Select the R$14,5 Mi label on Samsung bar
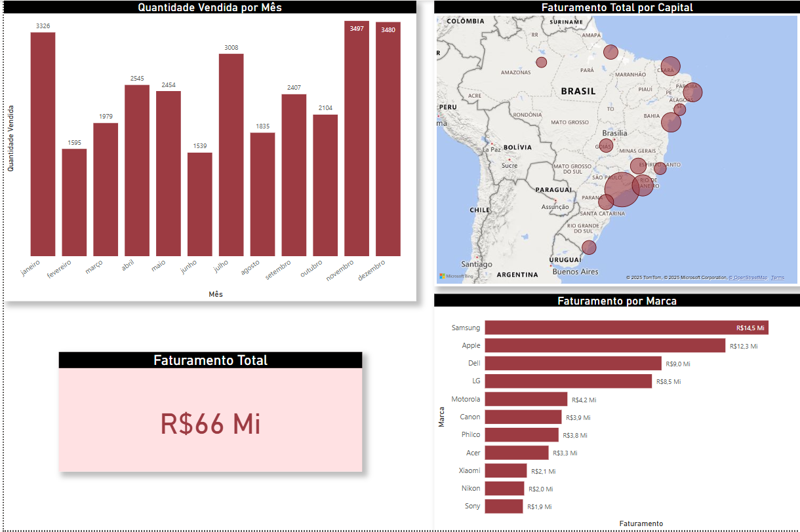 point(750,328)
